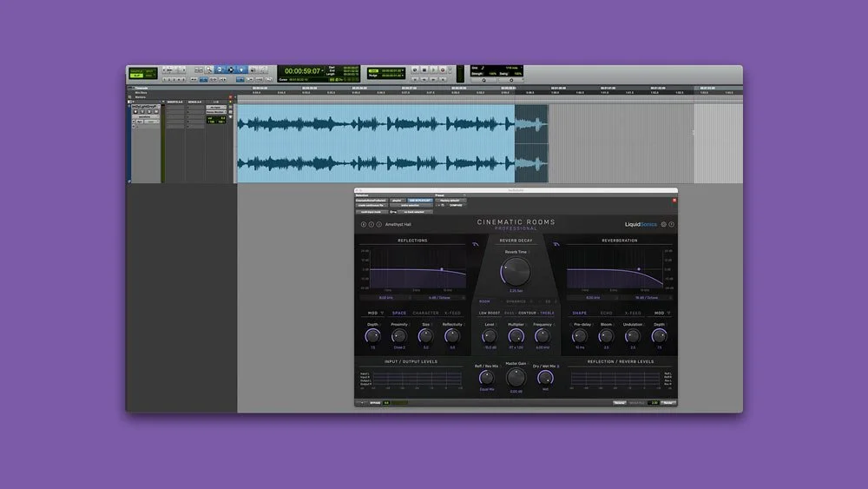Open the Reflections 8.00 kHz frequency dropdown
The height and width of the screenshot is (489, 868).
tap(386, 298)
